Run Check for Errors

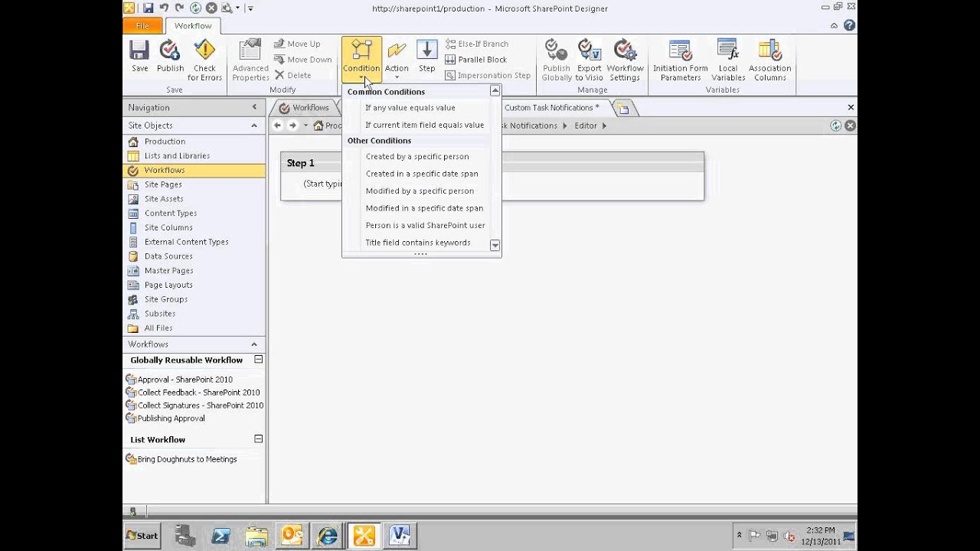(x=204, y=60)
